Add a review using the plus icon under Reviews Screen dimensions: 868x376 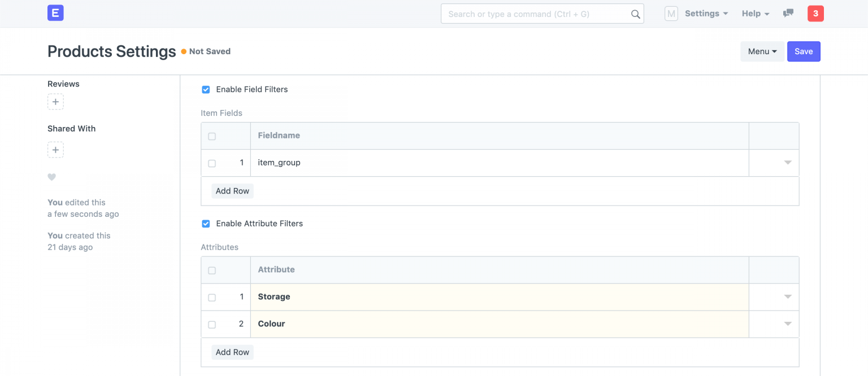tap(55, 102)
